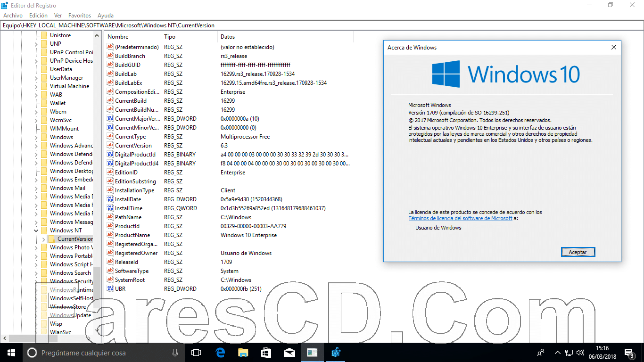Click the volume icon in system tray

[580, 353]
